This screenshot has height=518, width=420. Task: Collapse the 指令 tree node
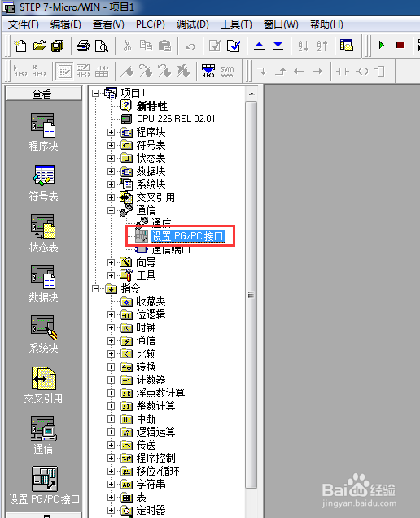click(x=95, y=289)
